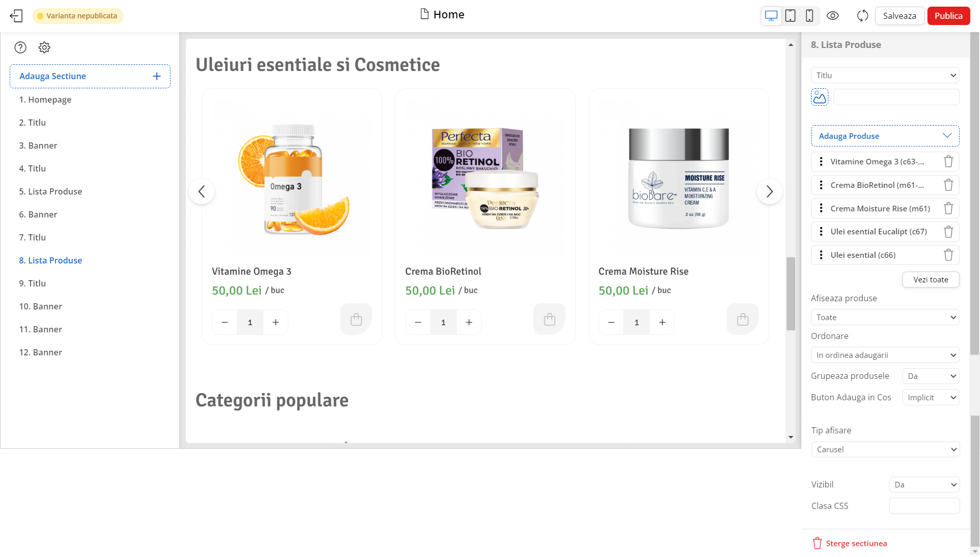This screenshot has width=980, height=557.
Task: Open the Tip afisare Carusel dropdown
Action: [886, 449]
